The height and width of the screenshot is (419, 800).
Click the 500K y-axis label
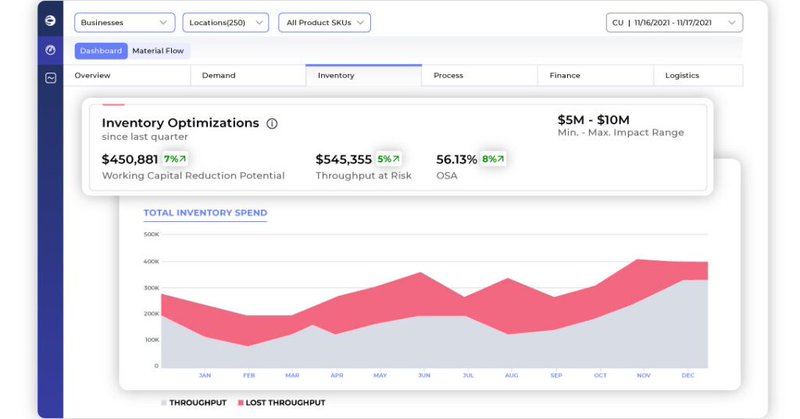pyautogui.click(x=152, y=234)
